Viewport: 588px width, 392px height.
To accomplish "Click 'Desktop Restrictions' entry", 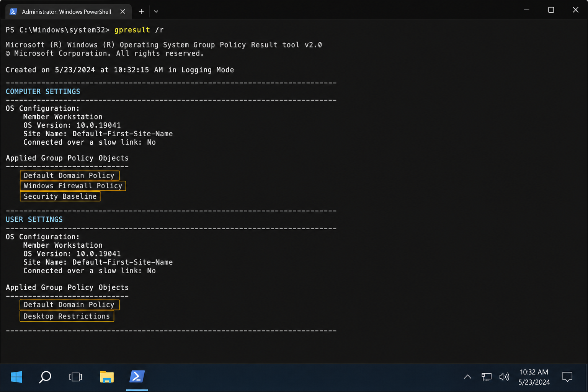I will [x=67, y=316].
